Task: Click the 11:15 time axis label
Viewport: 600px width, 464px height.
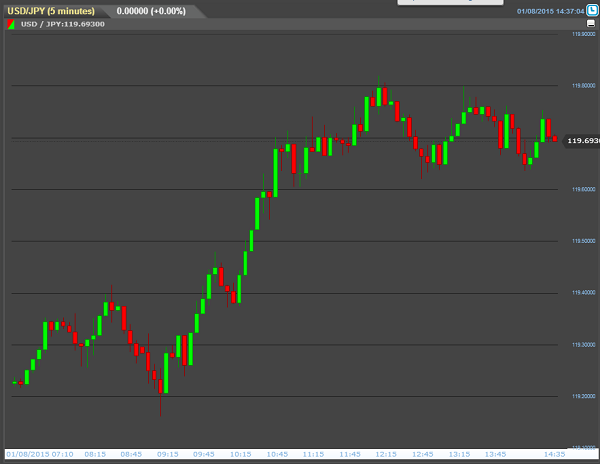Action: pos(313,454)
